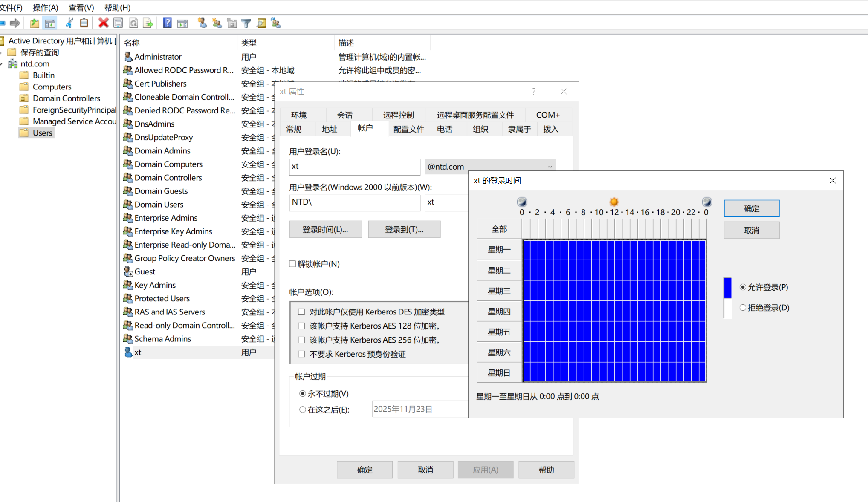Click the 登录到(T)... button
868x502 pixels.
coord(404,229)
